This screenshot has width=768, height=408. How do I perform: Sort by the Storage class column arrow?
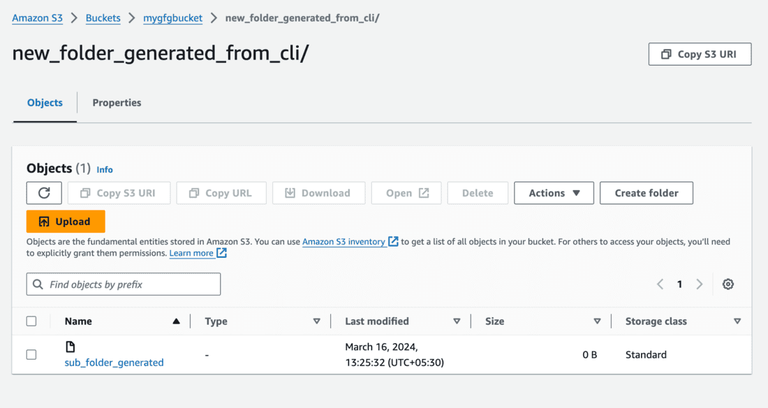pyautogui.click(x=737, y=321)
